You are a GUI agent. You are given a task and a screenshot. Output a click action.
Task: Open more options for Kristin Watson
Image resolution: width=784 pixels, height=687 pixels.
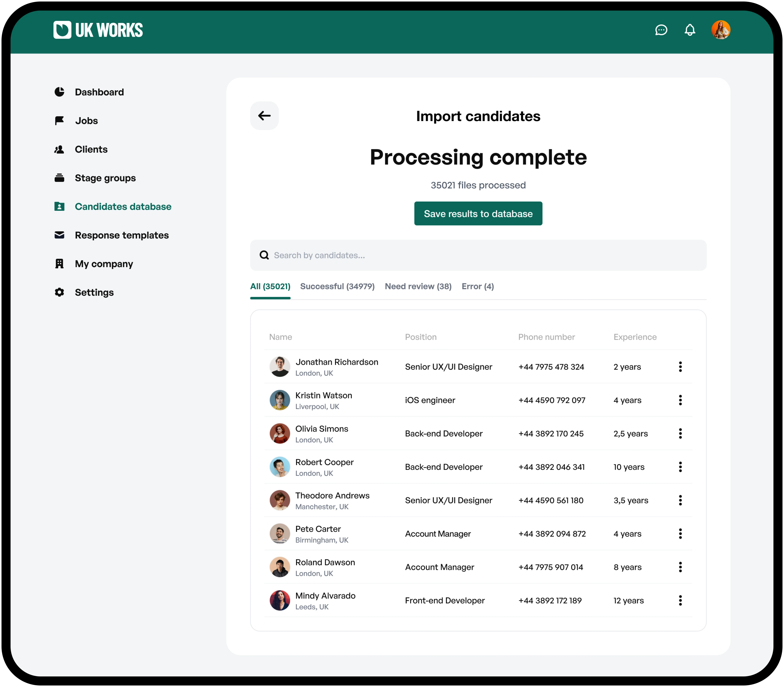680,400
